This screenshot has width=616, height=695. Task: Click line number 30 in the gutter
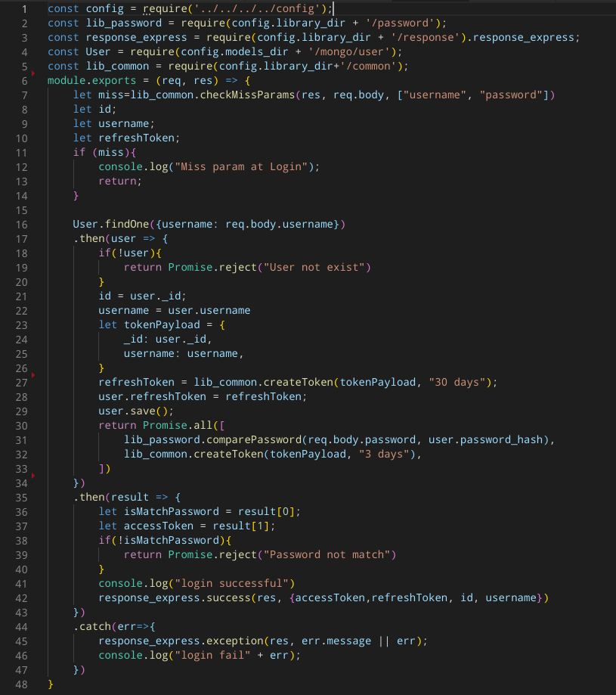(x=21, y=426)
